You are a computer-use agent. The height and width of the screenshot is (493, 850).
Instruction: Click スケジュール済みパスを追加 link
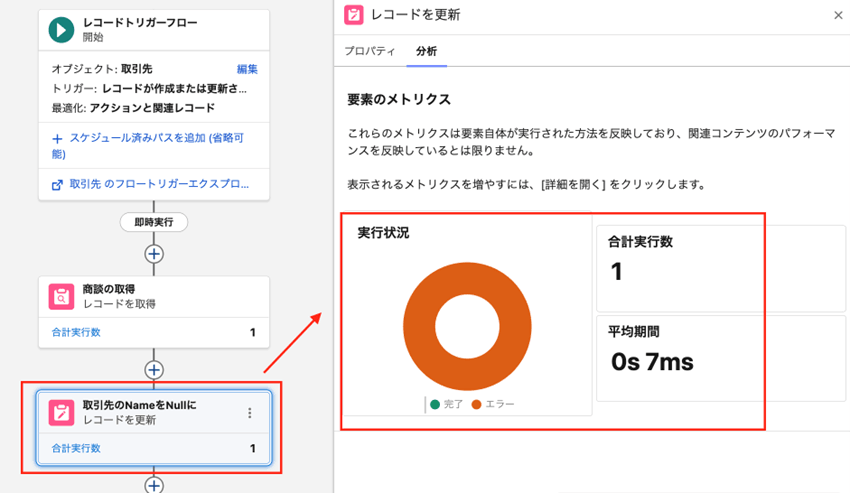pos(154,138)
